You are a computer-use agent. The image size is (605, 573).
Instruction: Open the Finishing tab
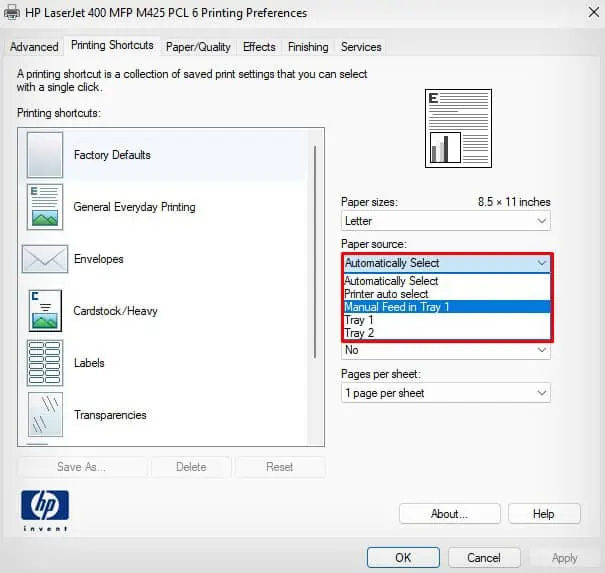(x=308, y=47)
